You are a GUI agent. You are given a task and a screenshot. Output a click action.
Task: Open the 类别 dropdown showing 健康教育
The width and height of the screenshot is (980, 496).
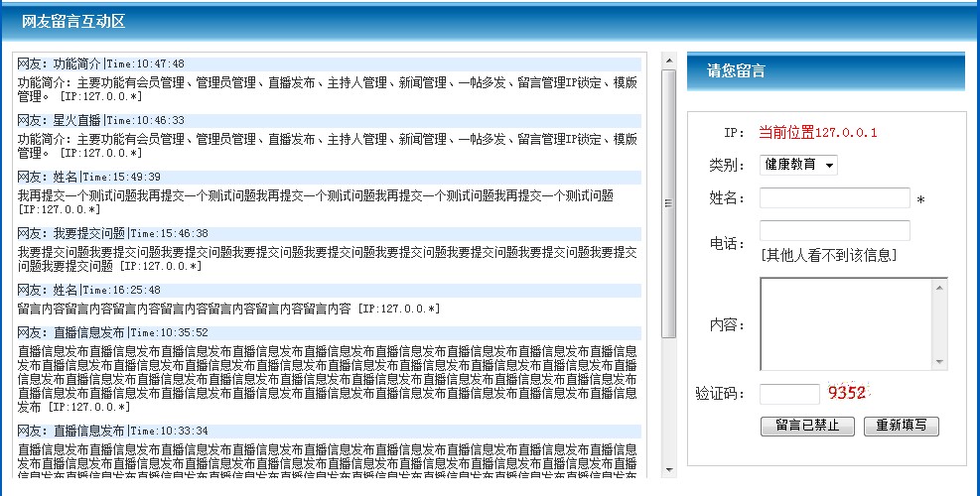click(798, 165)
